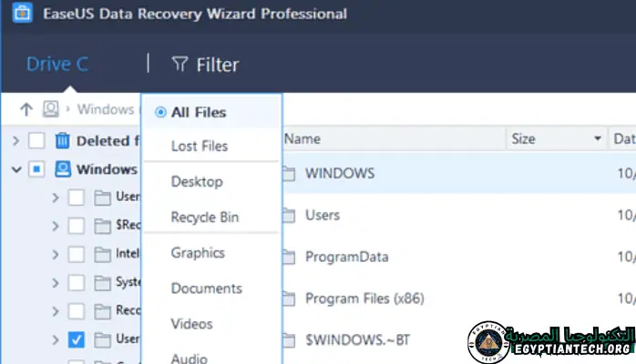636x364 pixels.
Task: Click the up arrow navigation icon
Action: click(x=26, y=109)
